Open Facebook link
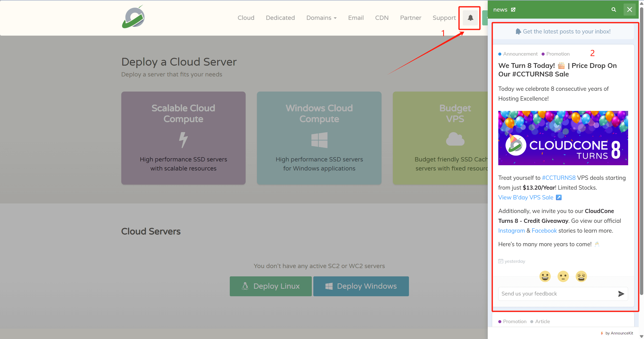The width and height of the screenshot is (644, 339). tap(544, 231)
